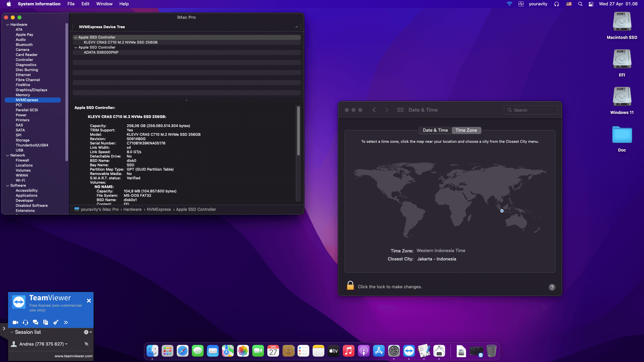
Task: Collapse Software section in sidebar
Action: coord(7,186)
